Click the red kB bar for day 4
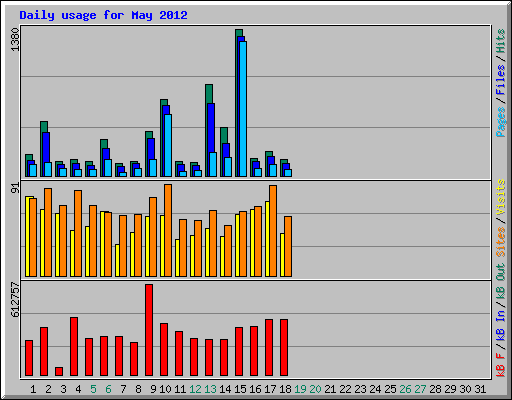The image size is (512, 400). pyautogui.click(x=74, y=347)
